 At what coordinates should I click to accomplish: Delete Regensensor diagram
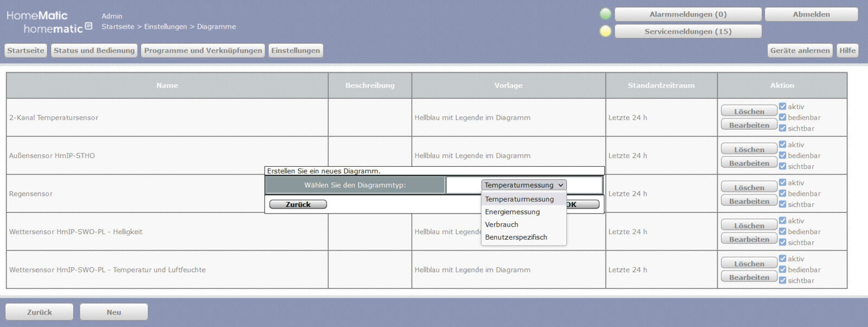coord(749,187)
